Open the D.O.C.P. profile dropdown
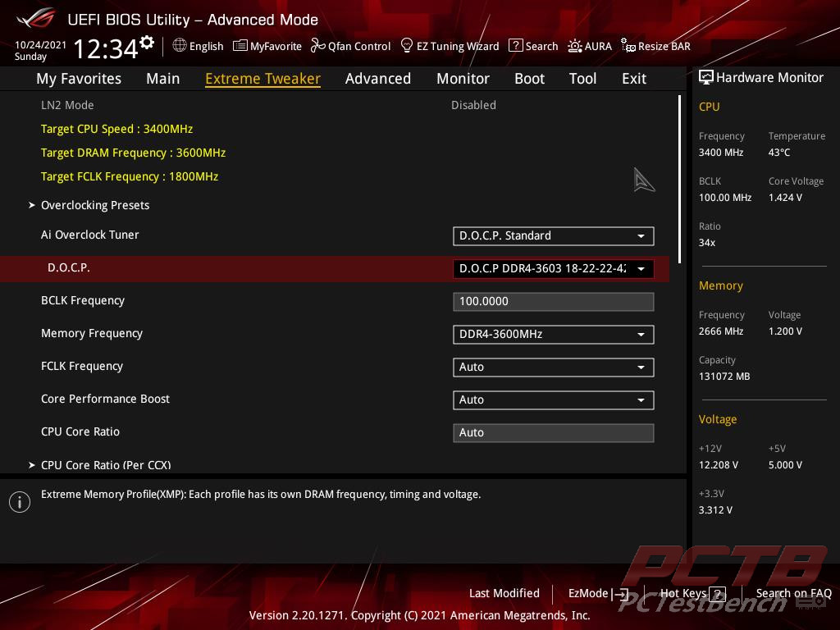Viewport: 840px width, 630px height. pos(554,268)
